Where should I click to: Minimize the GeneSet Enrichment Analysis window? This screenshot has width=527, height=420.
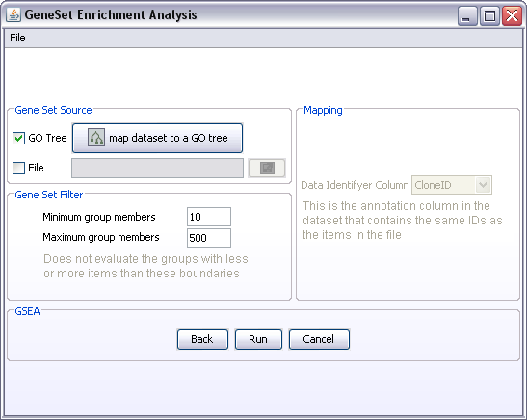pyautogui.click(x=467, y=15)
